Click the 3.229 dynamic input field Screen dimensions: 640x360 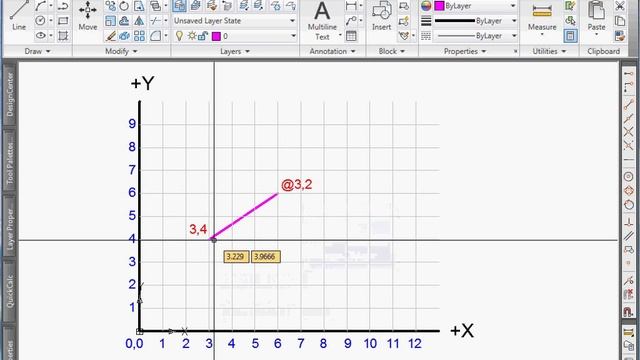pyautogui.click(x=236, y=257)
